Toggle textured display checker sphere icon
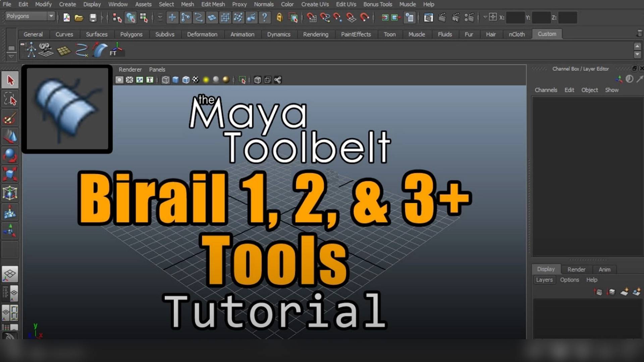 tap(196, 80)
